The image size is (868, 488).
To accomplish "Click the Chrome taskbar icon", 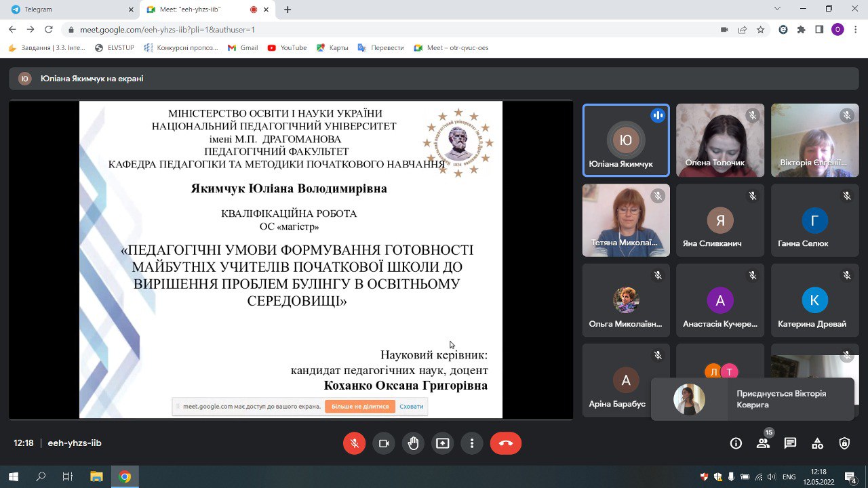I will point(125,476).
